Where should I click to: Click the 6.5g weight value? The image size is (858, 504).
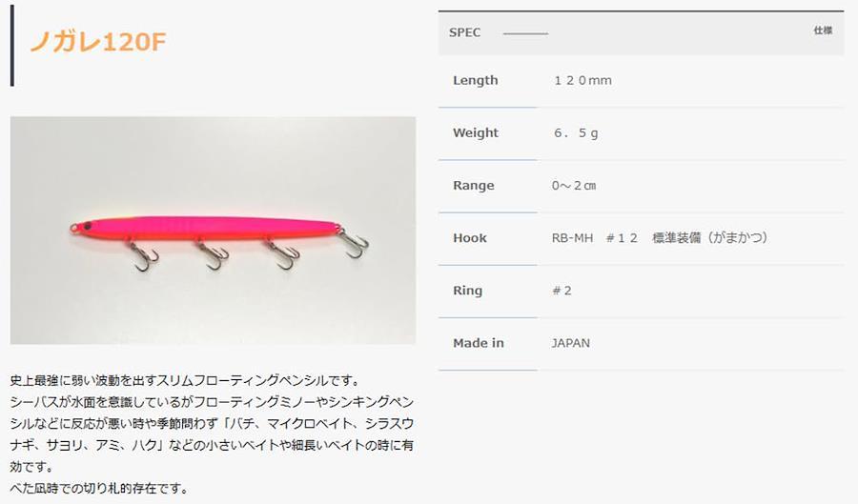[576, 132]
